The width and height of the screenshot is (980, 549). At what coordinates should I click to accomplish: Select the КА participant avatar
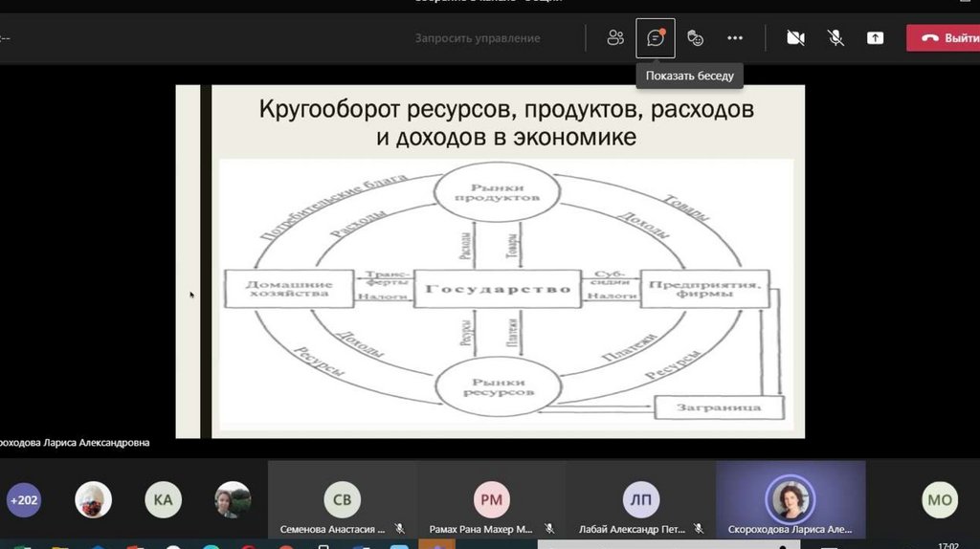click(x=164, y=499)
